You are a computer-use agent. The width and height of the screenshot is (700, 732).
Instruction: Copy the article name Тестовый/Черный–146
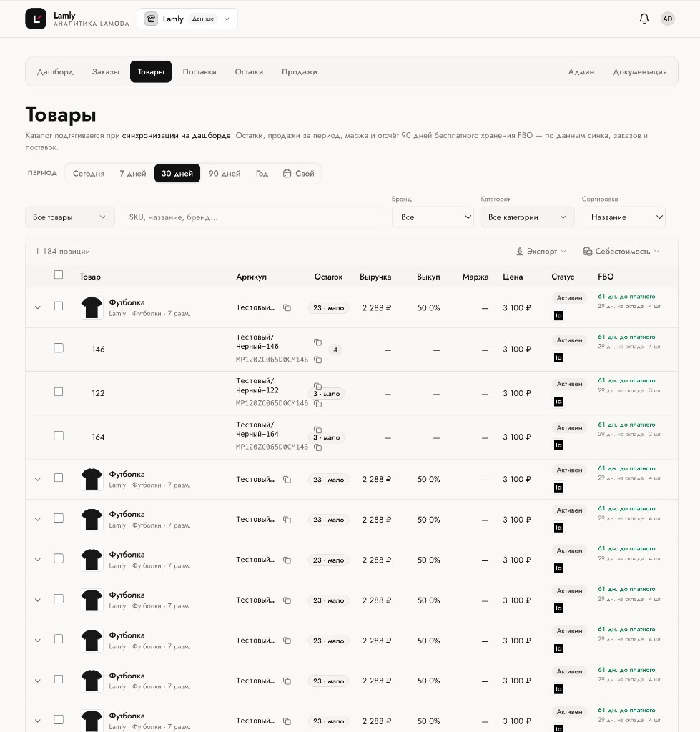tap(317, 342)
